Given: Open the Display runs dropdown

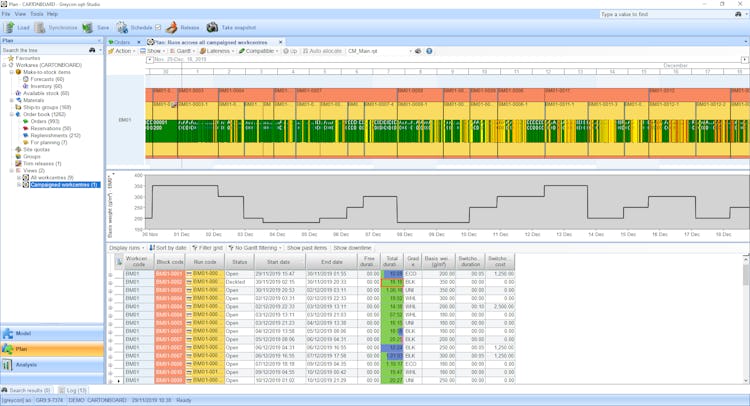Looking at the screenshot, I should click(126, 248).
